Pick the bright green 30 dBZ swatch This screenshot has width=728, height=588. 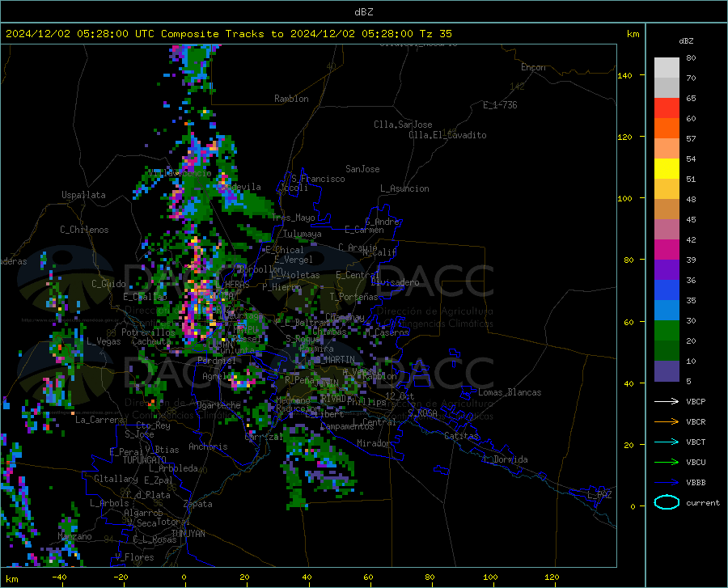[x=667, y=331]
